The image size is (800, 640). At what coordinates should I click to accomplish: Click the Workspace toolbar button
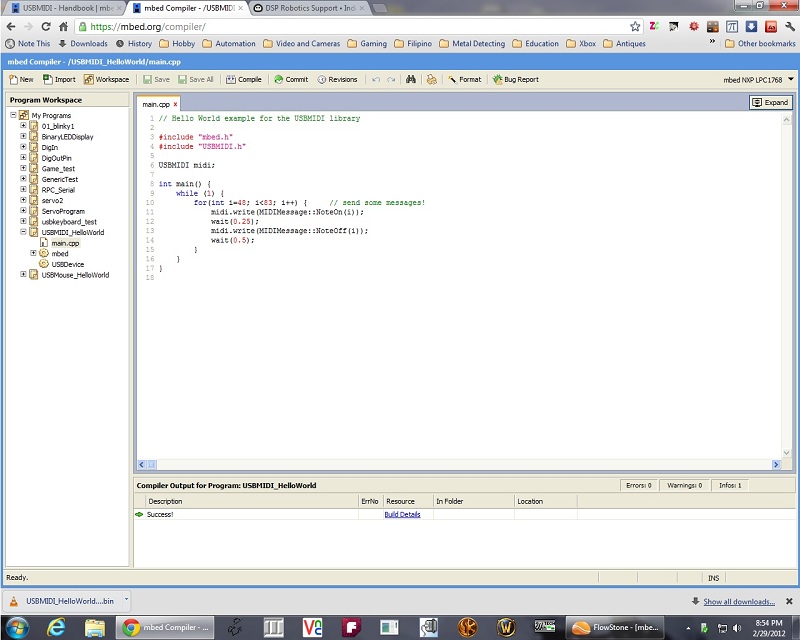point(106,79)
